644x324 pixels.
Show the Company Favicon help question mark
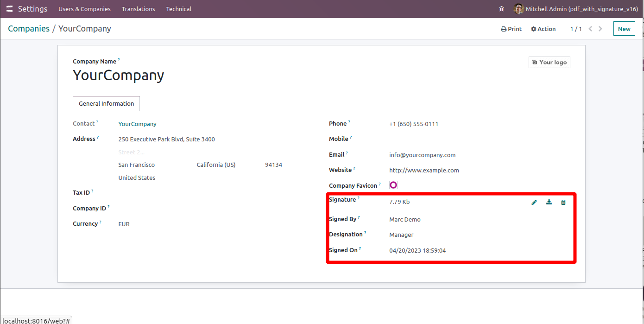coord(379,184)
